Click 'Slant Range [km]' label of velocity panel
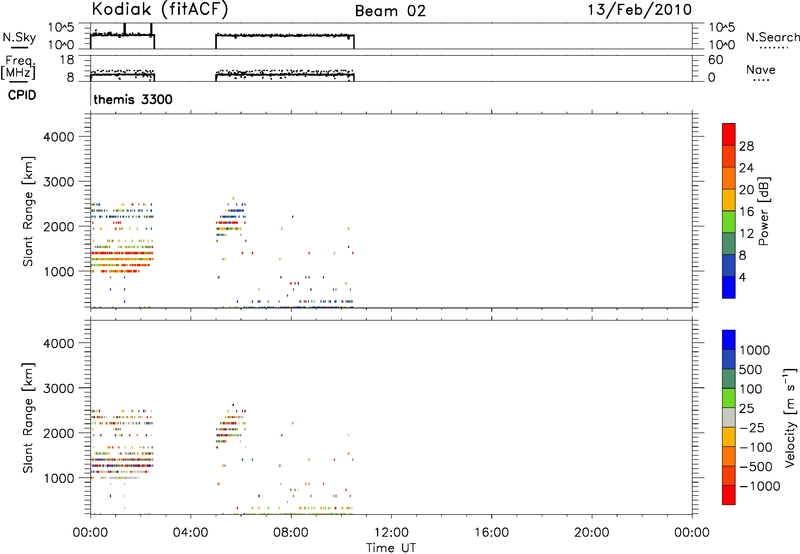 click(28, 418)
